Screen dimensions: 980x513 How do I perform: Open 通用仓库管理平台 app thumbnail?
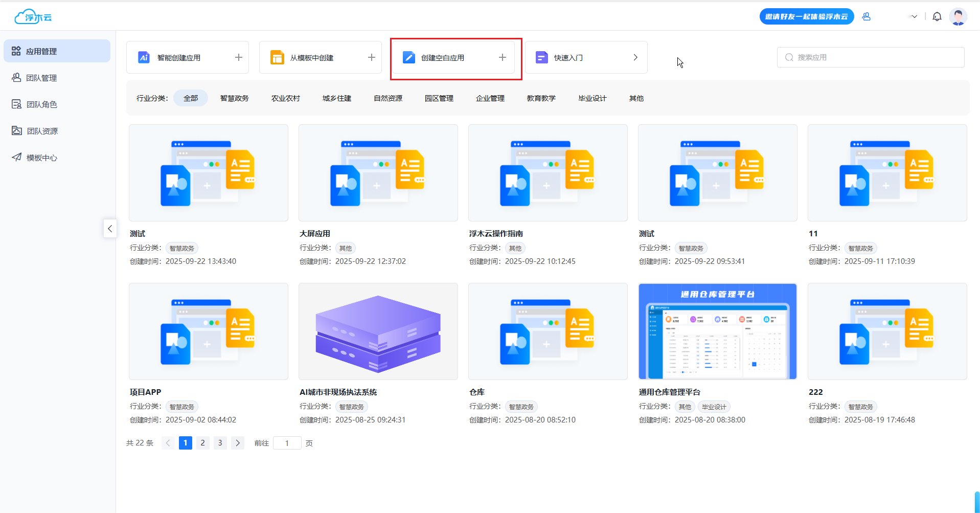click(x=717, y=331)
